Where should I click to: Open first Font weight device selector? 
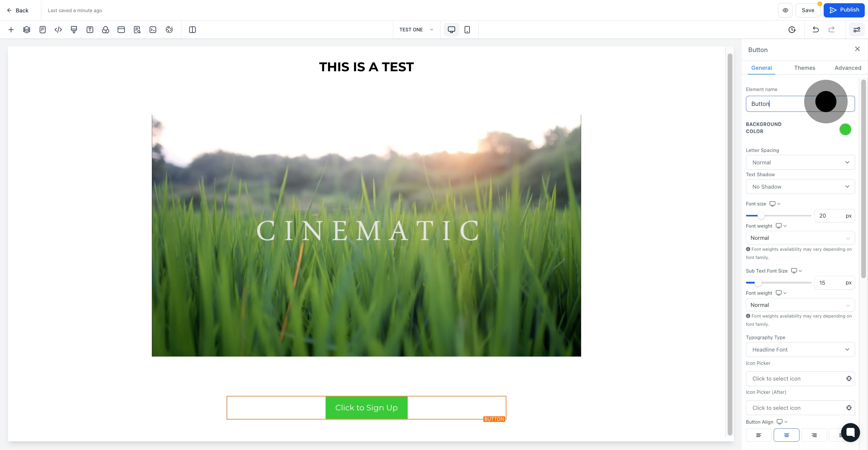point(781,226)
